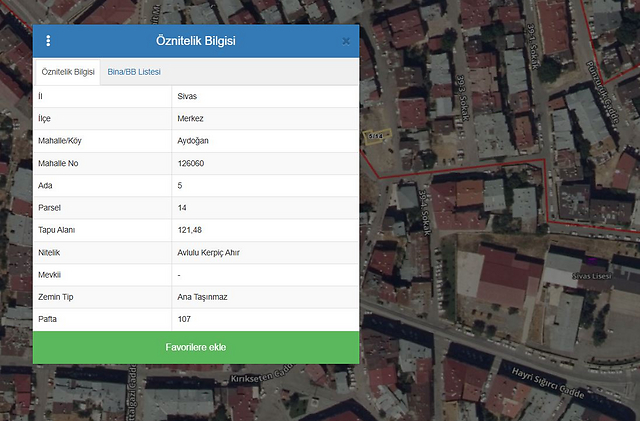Click the Avlulu Kerpiç Ahır value

tap(208, 253)
